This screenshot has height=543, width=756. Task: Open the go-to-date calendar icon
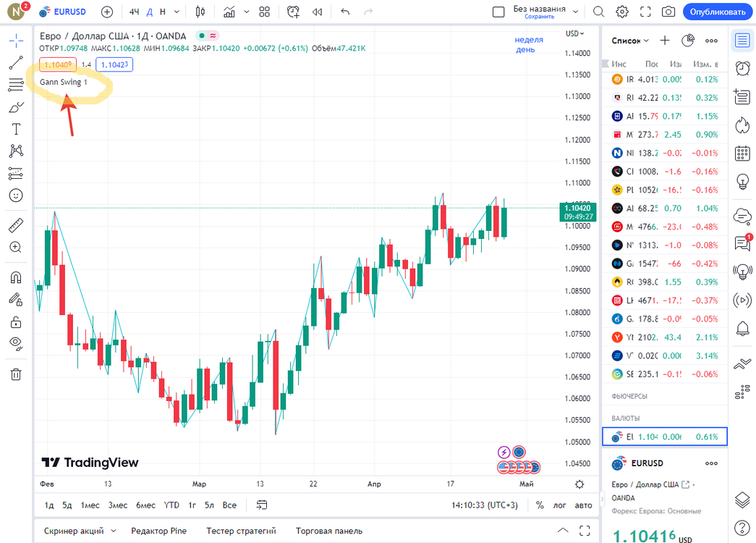pos(262,505)
